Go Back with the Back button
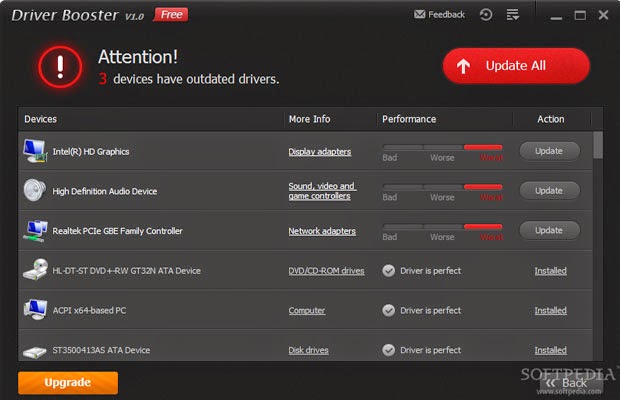 coord(571,383)
